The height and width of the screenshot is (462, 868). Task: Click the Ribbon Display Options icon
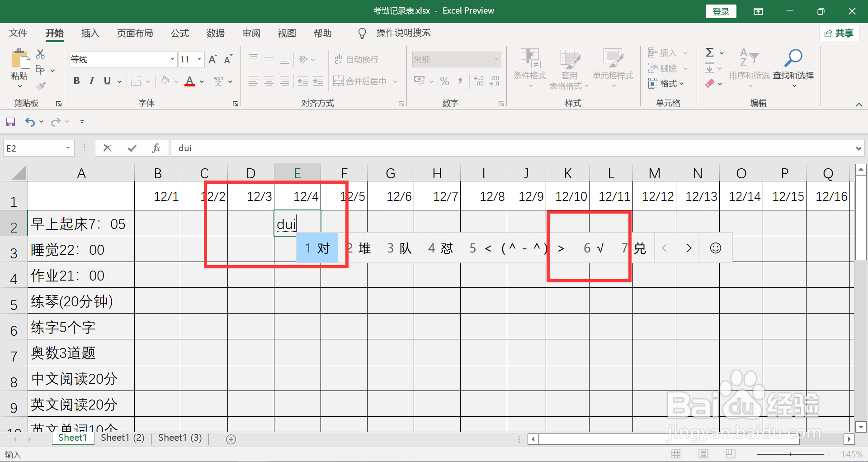pos(758,11)
